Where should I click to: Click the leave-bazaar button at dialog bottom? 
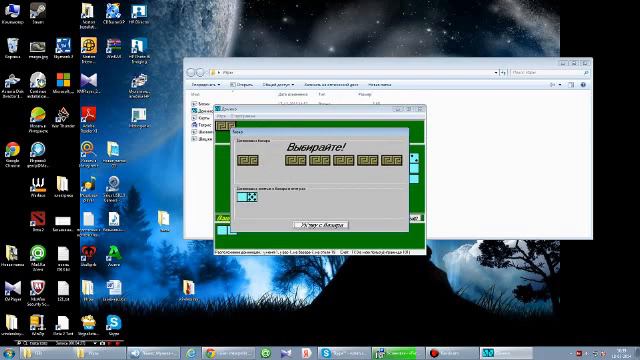coord(321,225)
